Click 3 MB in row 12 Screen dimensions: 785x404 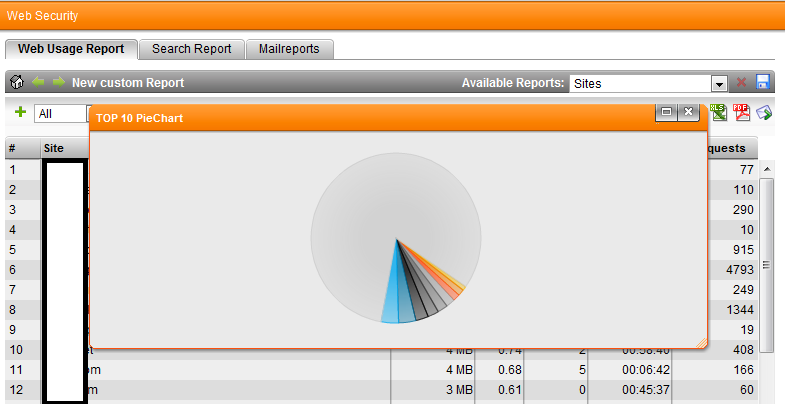[x=459, y=390]
